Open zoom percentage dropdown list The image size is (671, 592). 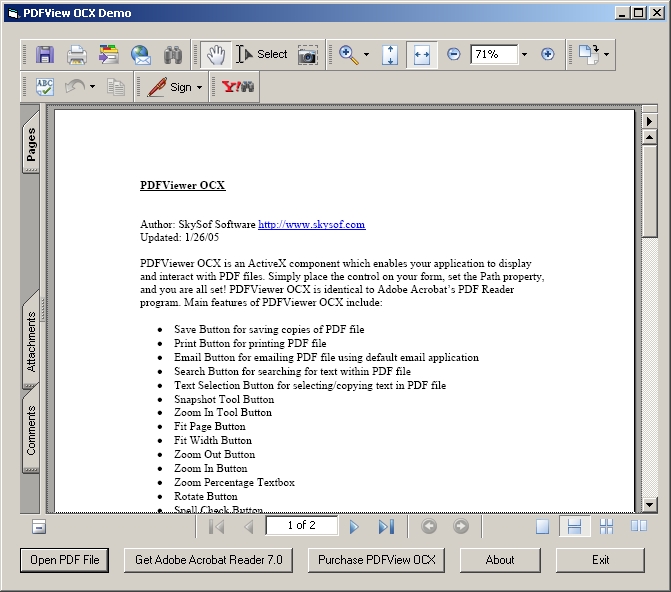[x=524, y=54]
